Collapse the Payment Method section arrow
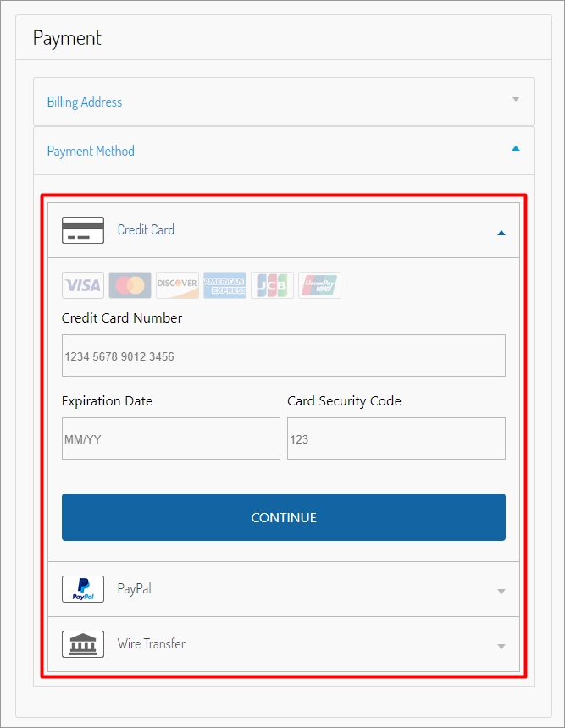565x728 pixels. [516, 148]
